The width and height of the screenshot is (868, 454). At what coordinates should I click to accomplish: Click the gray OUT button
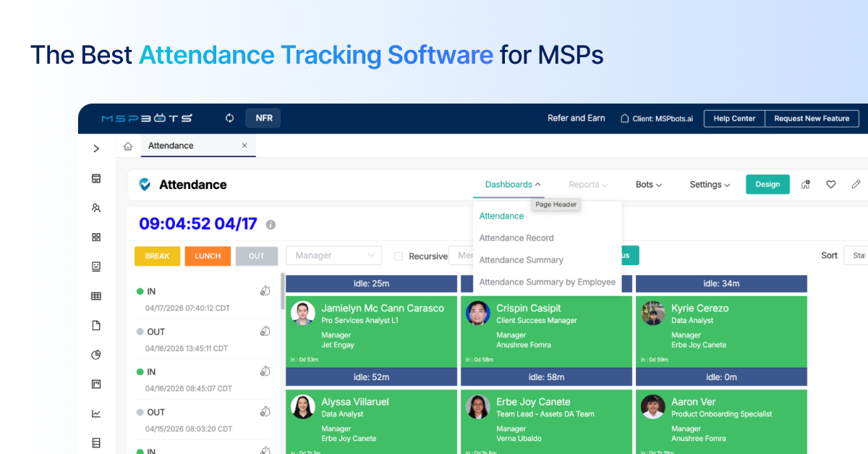(x=257, y=256)
